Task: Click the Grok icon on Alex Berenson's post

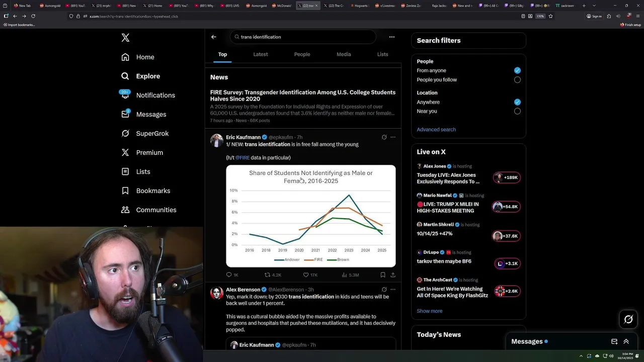Action: click(x=384, y=290)
